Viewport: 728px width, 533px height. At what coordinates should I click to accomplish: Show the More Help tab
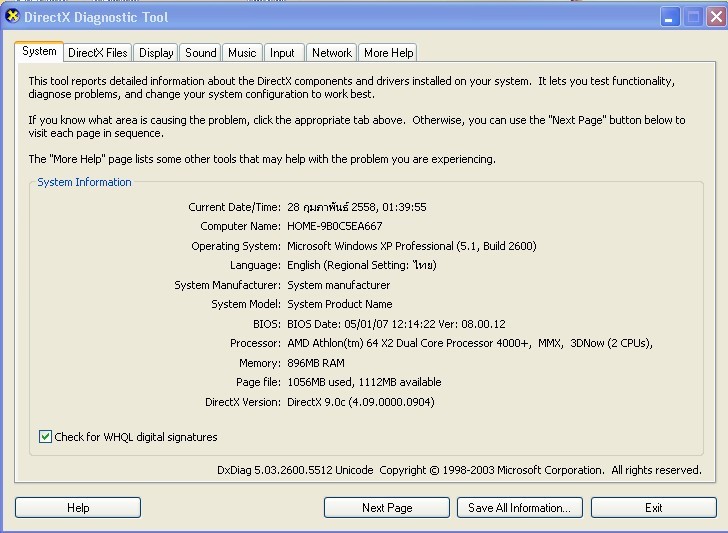pos(388,53)
